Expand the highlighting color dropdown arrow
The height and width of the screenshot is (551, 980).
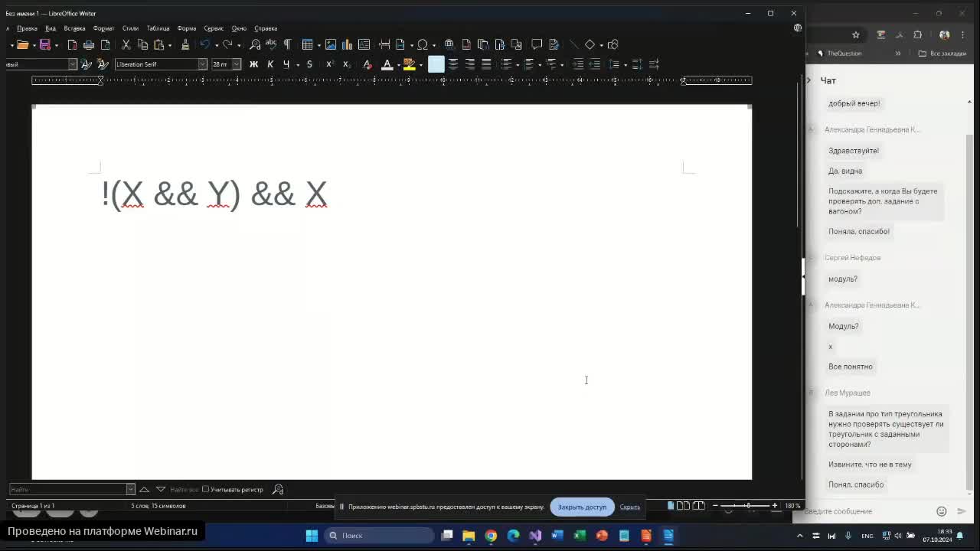420,65
